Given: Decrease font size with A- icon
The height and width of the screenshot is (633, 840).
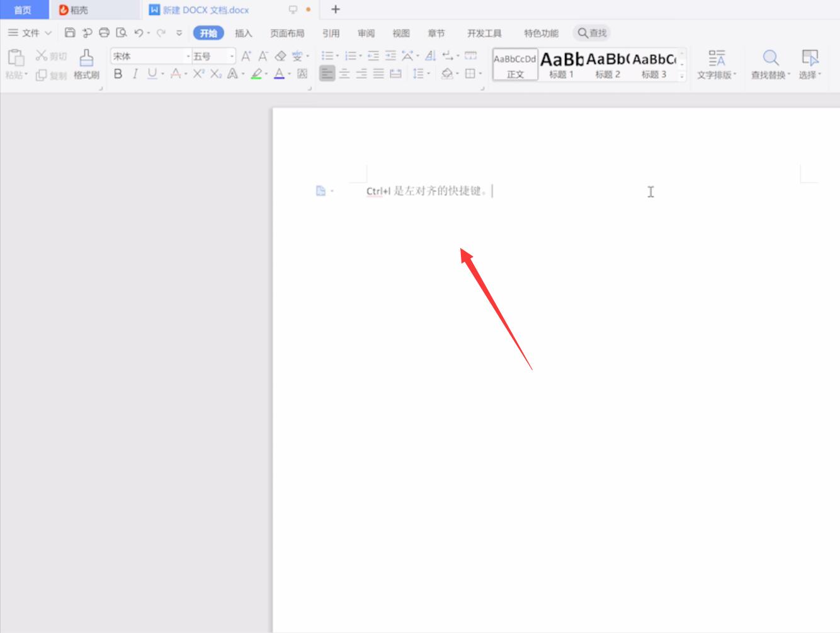Looking at the screenshot, I should 263,56.
